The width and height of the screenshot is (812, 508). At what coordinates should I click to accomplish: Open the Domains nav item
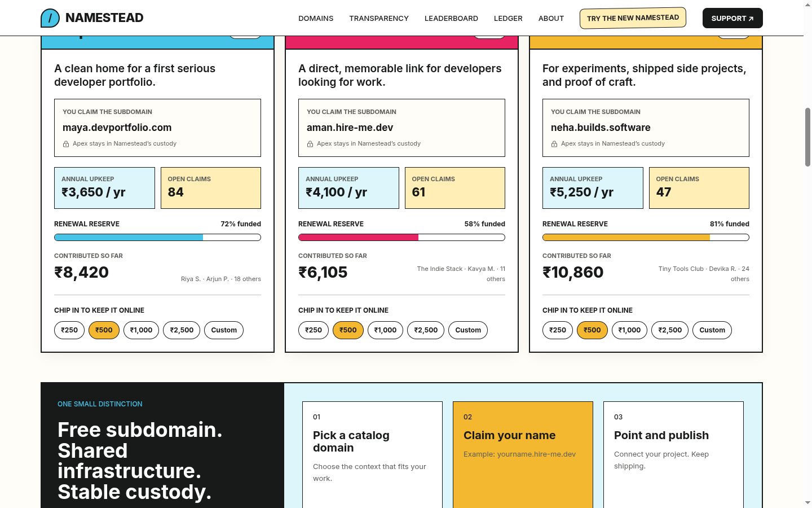pyautogui.click(x=316, y=18)
